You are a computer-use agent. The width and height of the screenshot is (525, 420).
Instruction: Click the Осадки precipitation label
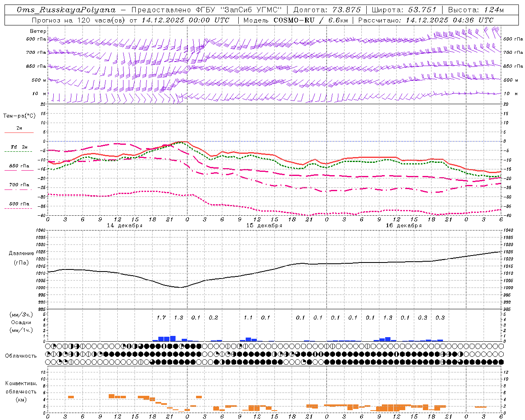point(21,322)
